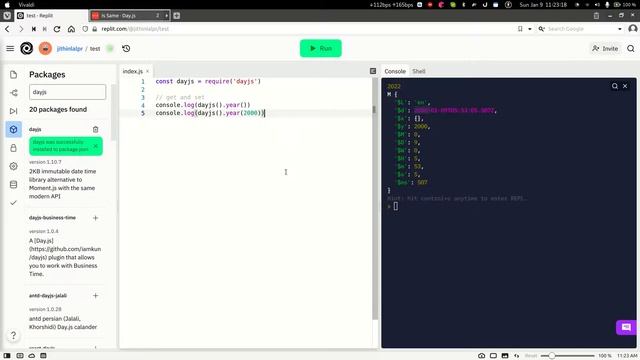Go to the browser home page

(x=71, y=29)
